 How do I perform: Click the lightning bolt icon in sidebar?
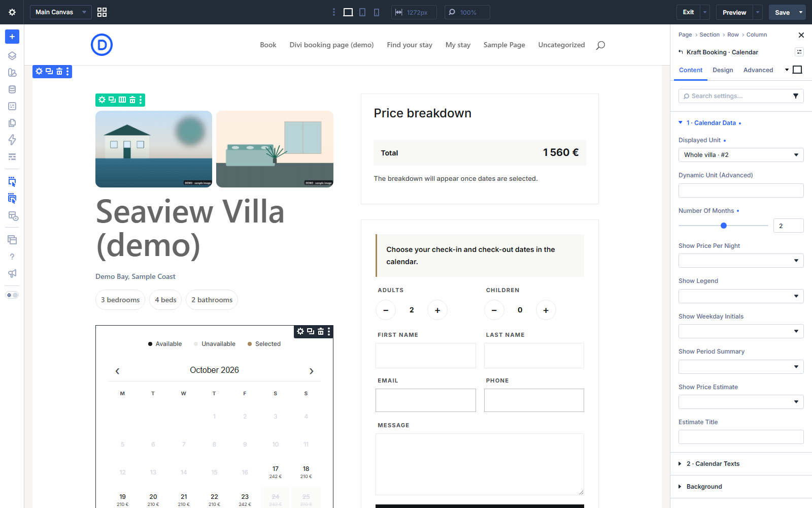(x=12, y=140)
